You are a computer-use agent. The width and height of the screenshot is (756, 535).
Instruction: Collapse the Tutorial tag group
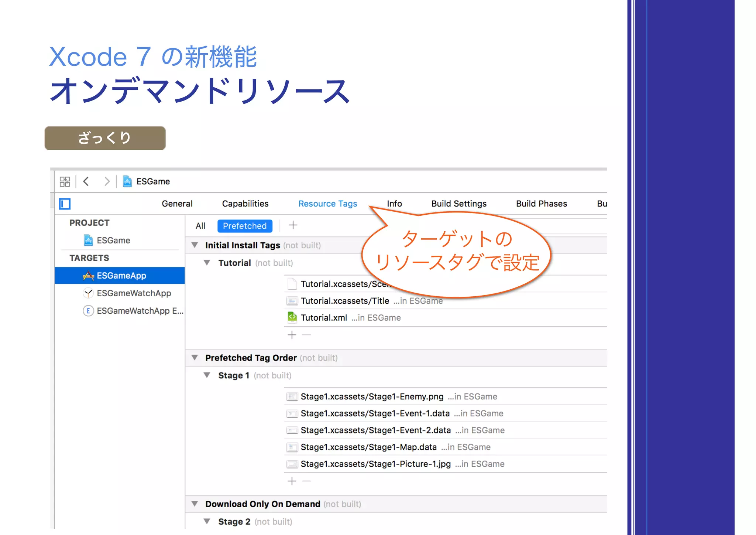[207, 263]
